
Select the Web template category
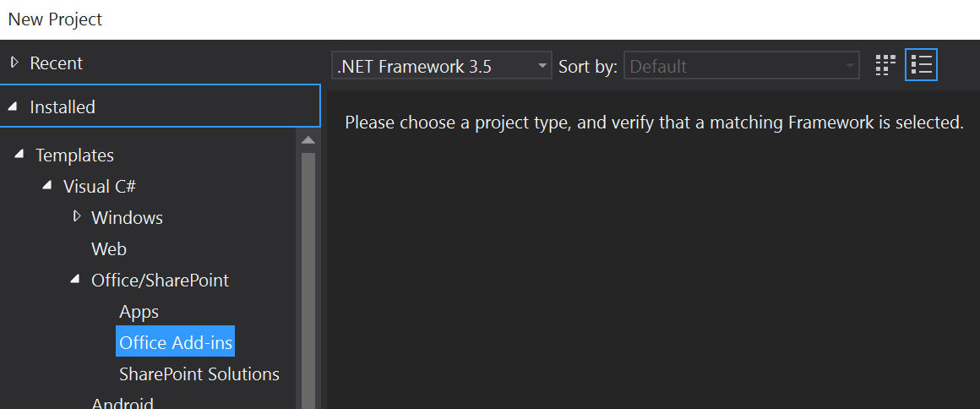109,249
